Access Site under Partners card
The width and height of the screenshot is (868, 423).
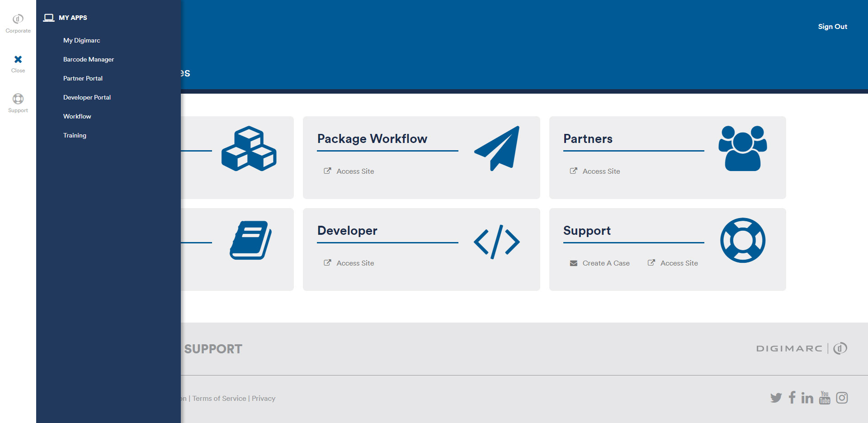click(601, 171)
